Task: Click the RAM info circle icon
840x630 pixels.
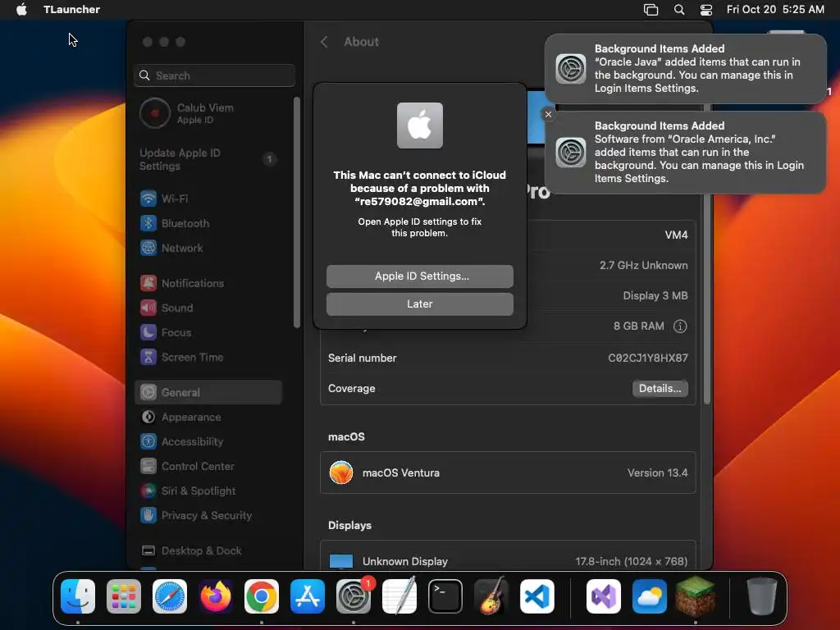Action: [680, 326]
